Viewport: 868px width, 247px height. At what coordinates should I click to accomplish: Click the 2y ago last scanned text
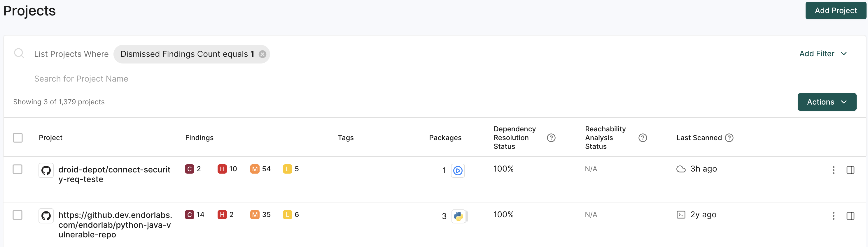(x=703, y=215)
